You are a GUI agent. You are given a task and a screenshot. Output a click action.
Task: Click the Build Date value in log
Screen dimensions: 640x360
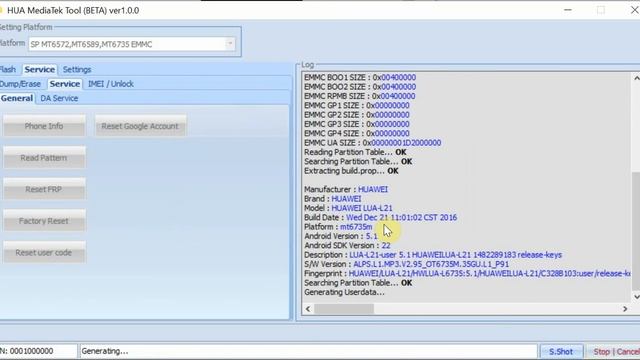(401, 218)
